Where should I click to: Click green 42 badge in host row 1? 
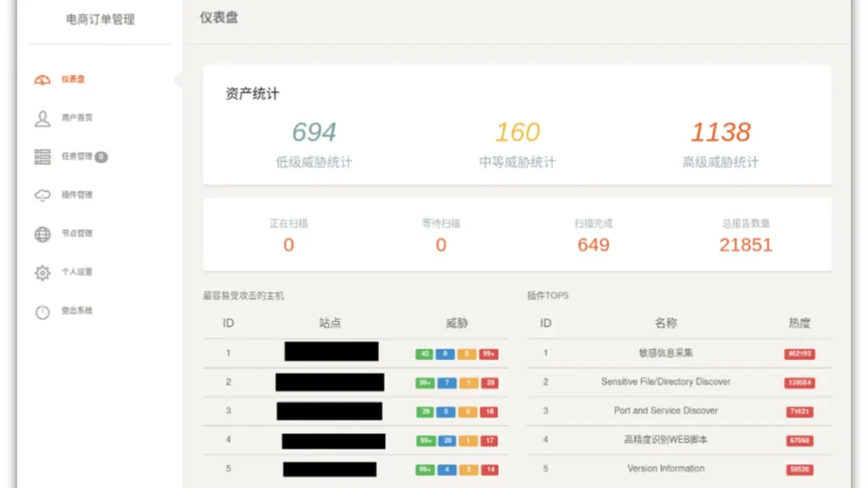[x=425, y=354]
